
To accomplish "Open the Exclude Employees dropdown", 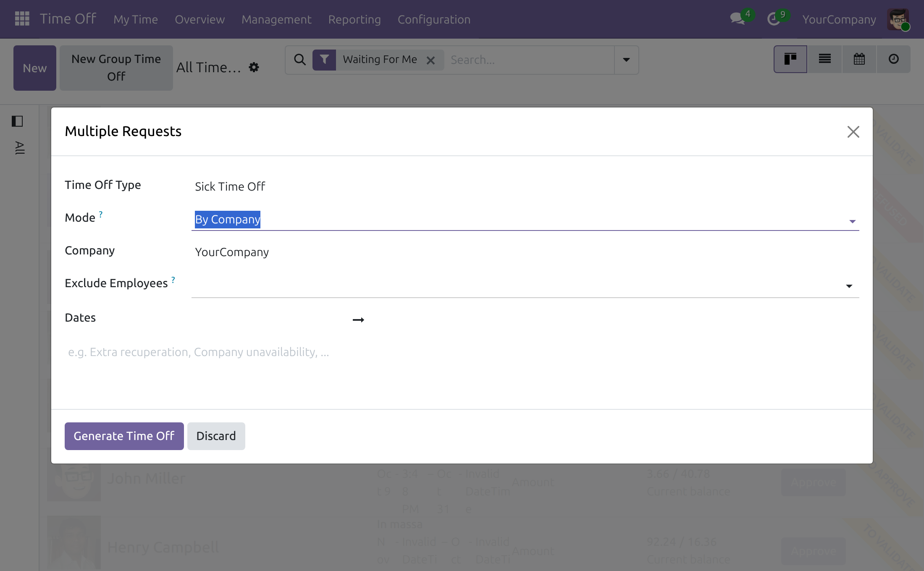I will click(849, 286).
